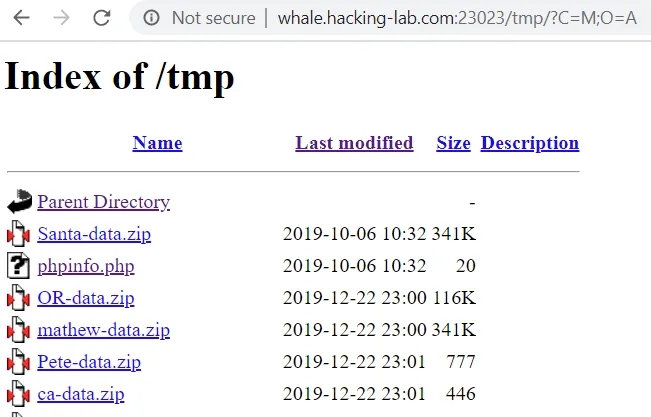Click the Parent Directory back-arrow icon
This screenshot has height=417, width=651.
(19, 203)
